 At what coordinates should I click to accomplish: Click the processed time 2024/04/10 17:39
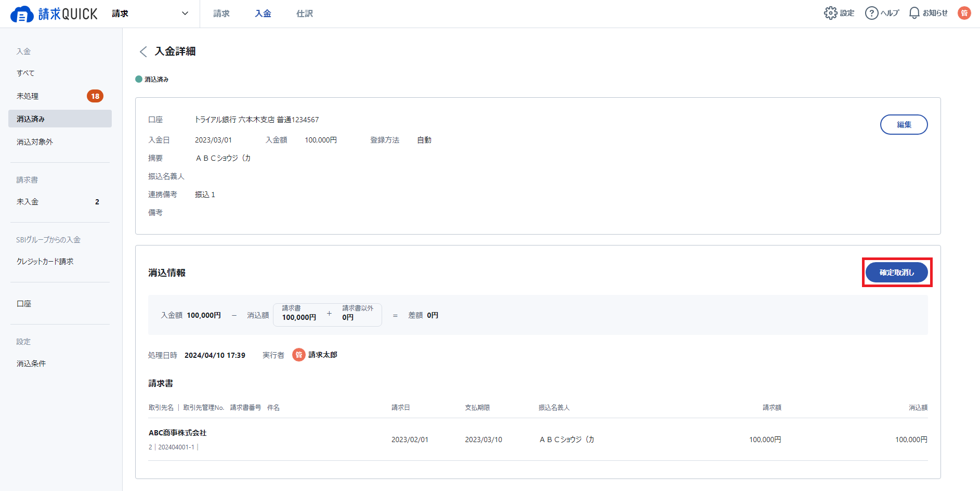tap(215, 355)
